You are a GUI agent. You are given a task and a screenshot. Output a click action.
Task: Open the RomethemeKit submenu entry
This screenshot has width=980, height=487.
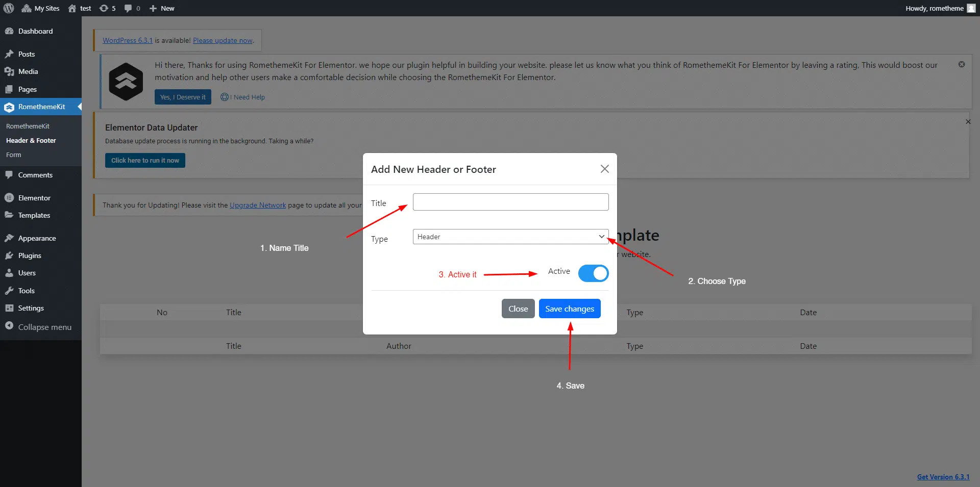[x=28, y=126]
